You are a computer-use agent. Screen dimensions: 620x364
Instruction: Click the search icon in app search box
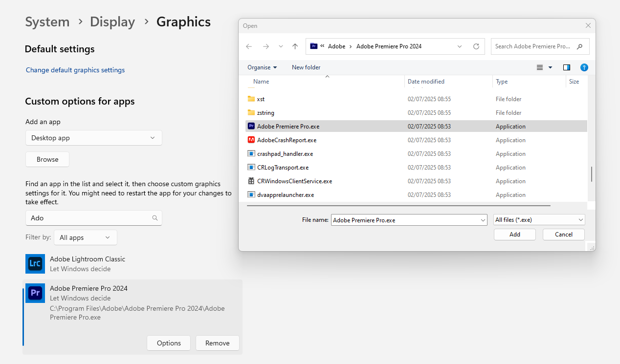155,218
